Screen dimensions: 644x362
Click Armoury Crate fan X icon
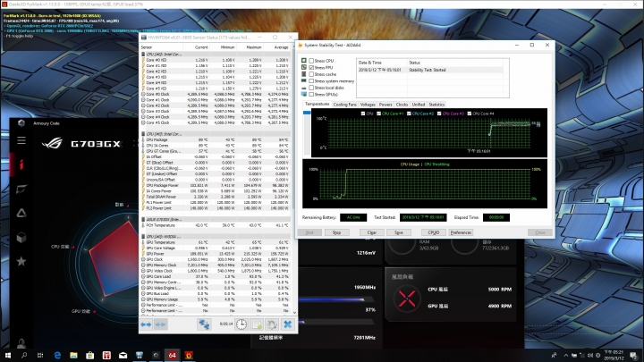coord(407,299)
